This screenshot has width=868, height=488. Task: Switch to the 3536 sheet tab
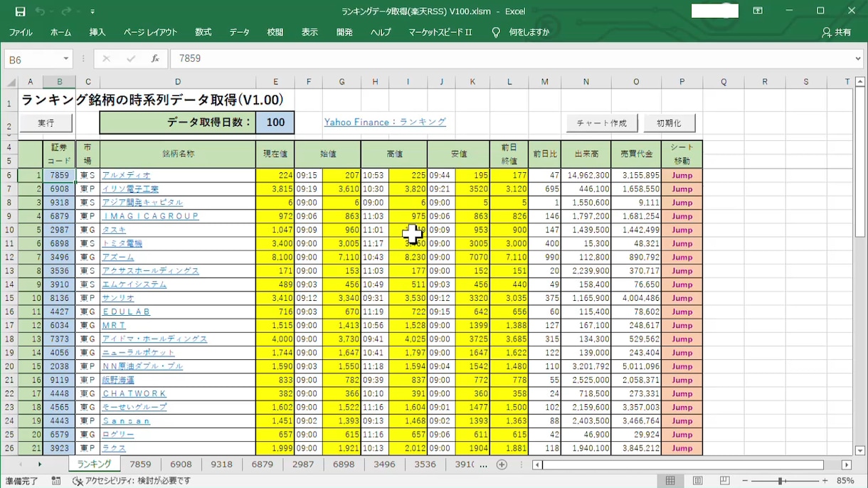click(425, 465)
